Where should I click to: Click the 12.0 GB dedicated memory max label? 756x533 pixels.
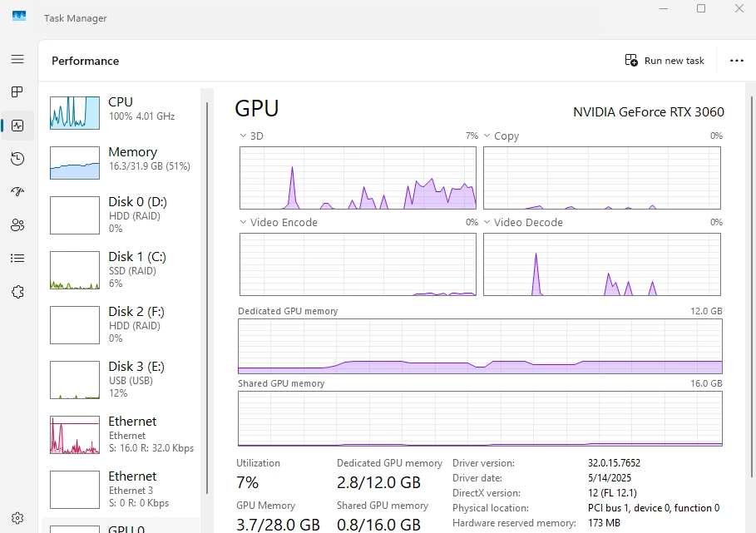706,311
